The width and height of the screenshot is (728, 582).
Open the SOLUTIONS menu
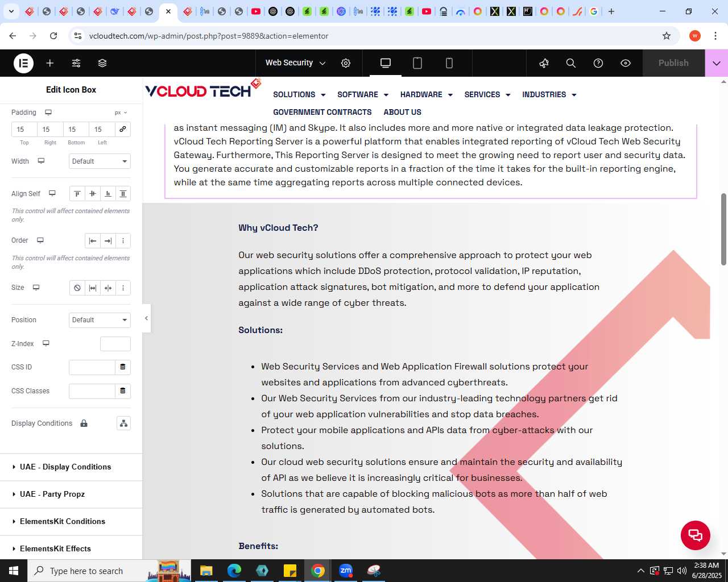[299, 95]
